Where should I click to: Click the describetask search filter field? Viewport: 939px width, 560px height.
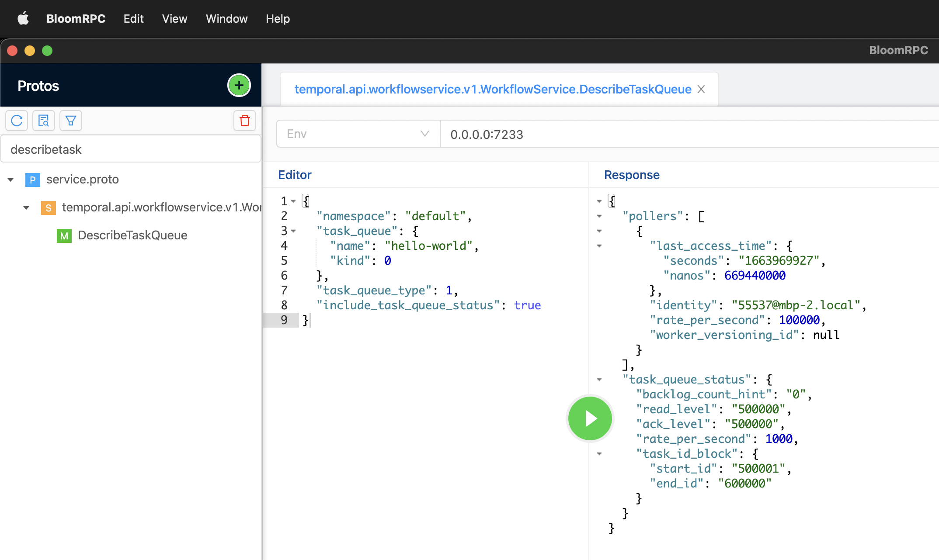pos(131,149)
